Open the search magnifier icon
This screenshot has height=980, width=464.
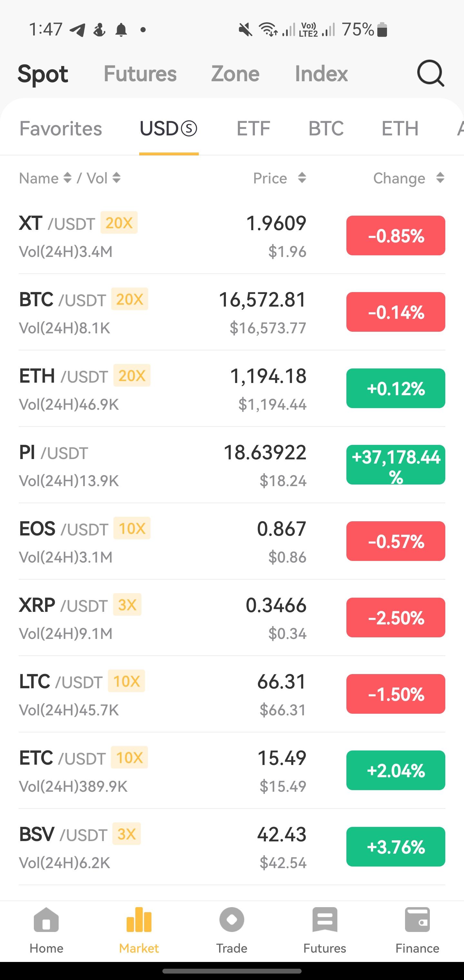coord(430,73)
